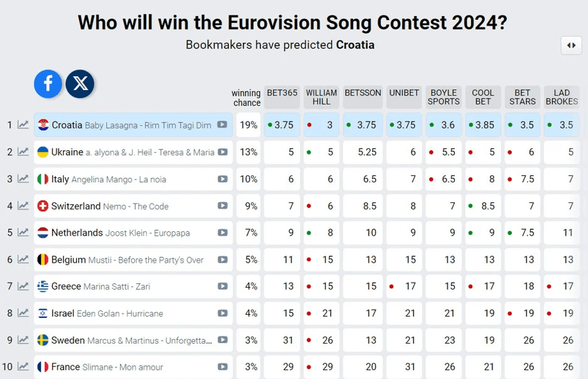Select the WILLIAM HILL column header
The image size is (588, 379).
[322, 97]
